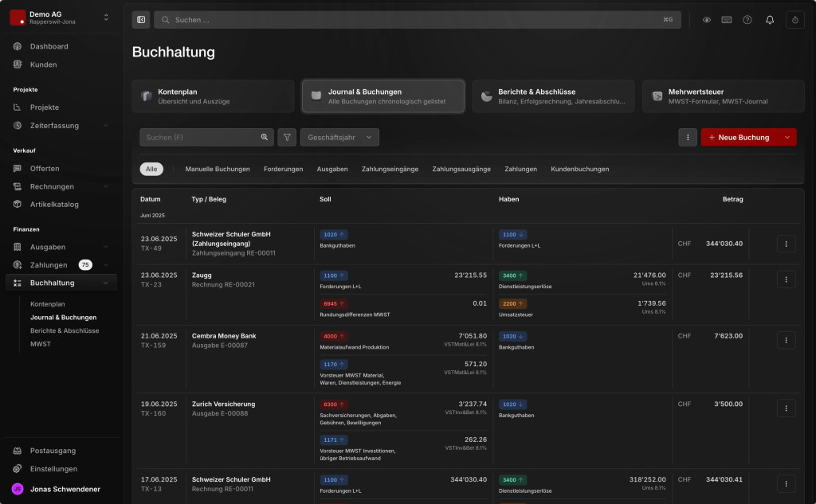Expand Zeiterfassung submenu

point(106,125)
